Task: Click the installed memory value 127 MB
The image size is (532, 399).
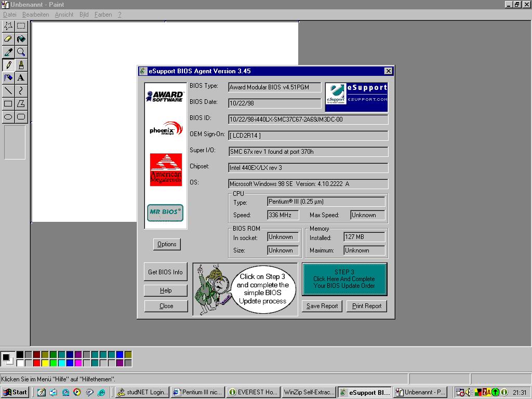Action: [364, 237]
